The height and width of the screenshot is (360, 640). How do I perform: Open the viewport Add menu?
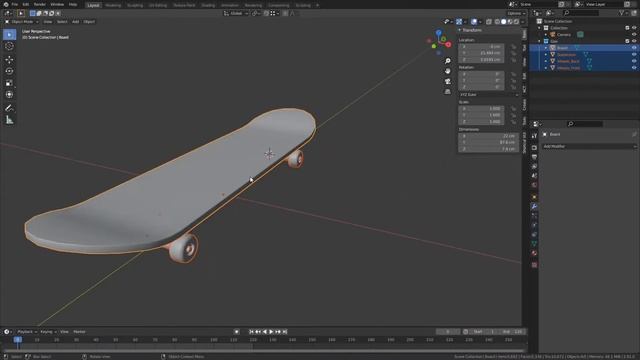click(76, 22)
